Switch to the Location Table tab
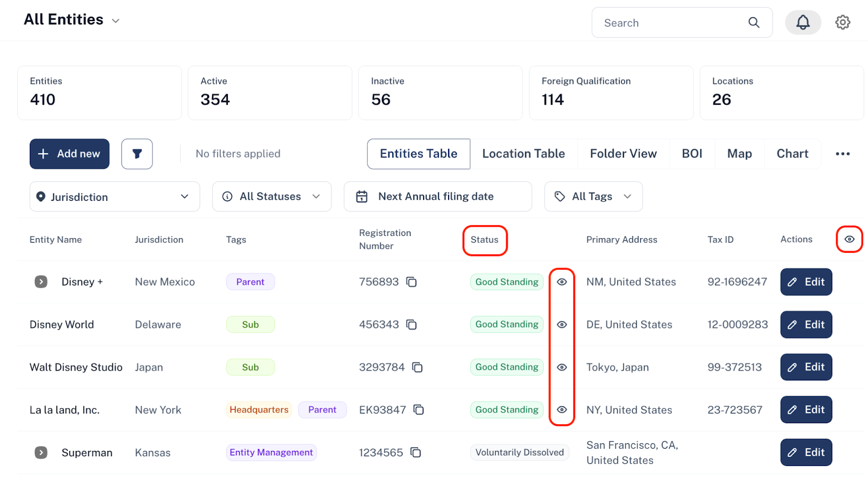 (x=524, y=154)
